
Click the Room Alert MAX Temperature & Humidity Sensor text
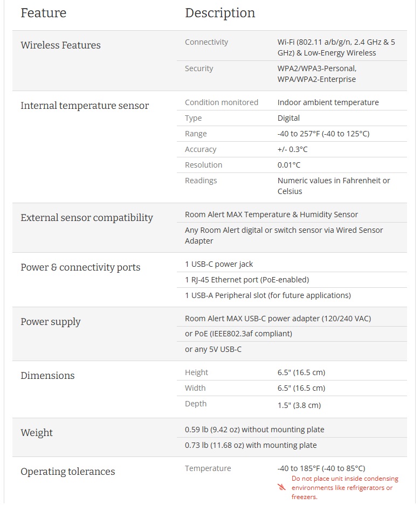(x=271, y=215)
